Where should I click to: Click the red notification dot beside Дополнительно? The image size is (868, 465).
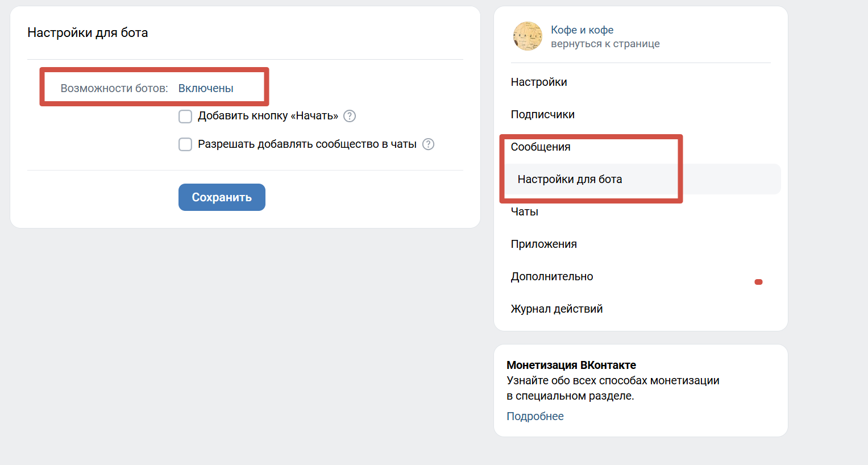(x=758, y=282)
